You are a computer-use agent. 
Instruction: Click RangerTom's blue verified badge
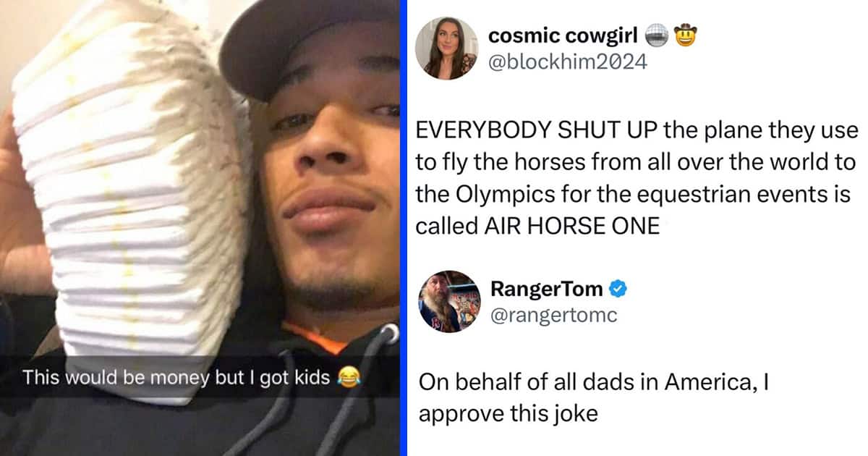point(617,290)
